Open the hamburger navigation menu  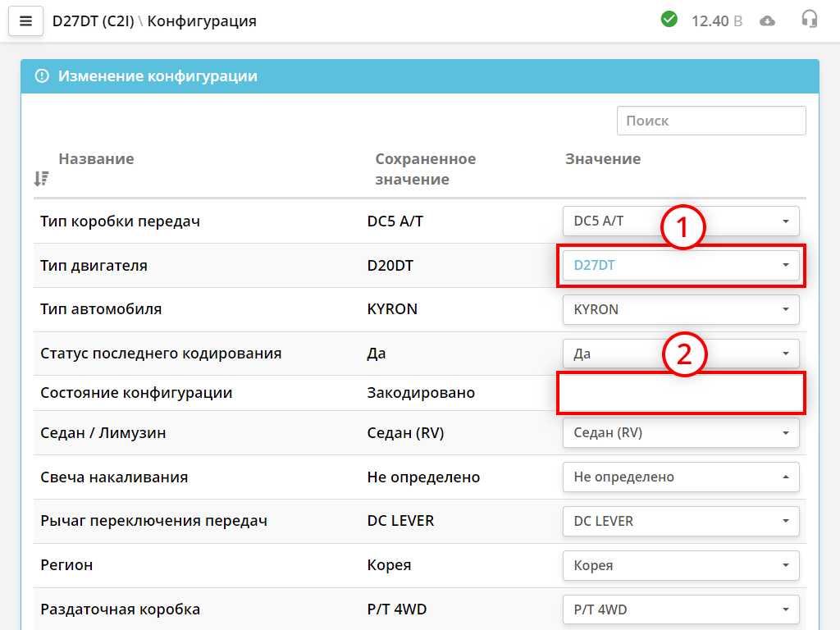coord(25,21)
